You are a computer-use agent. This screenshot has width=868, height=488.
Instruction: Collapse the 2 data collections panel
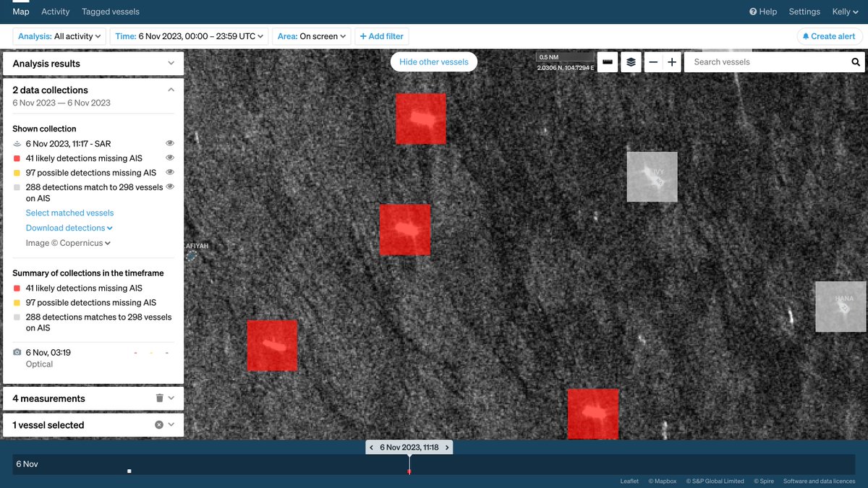point(171,90)
